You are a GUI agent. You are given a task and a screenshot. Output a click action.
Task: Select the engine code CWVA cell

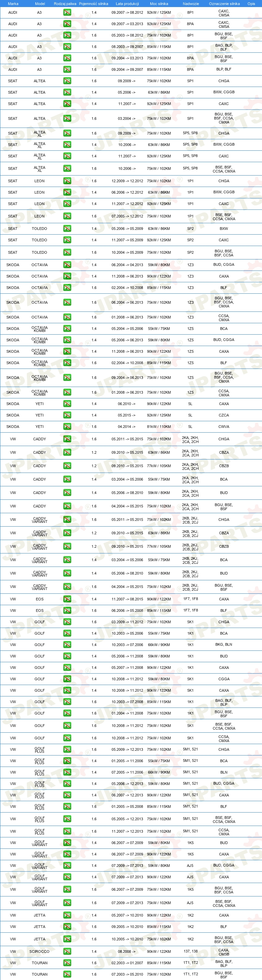click(224, 427)
